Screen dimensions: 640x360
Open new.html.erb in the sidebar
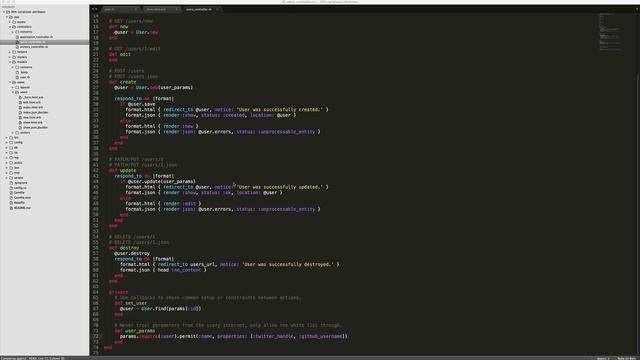(x=32, y=117)
